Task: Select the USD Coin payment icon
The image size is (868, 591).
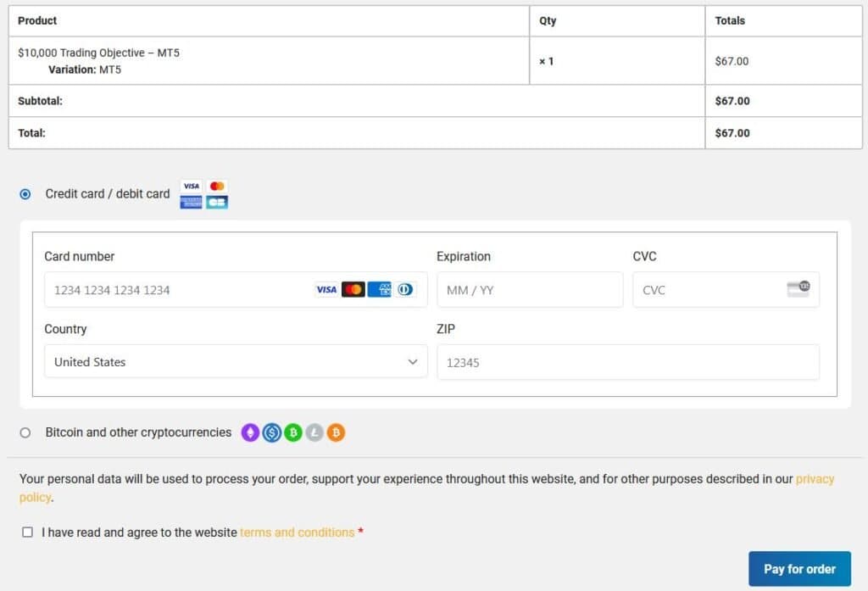Action: point(272,432)
